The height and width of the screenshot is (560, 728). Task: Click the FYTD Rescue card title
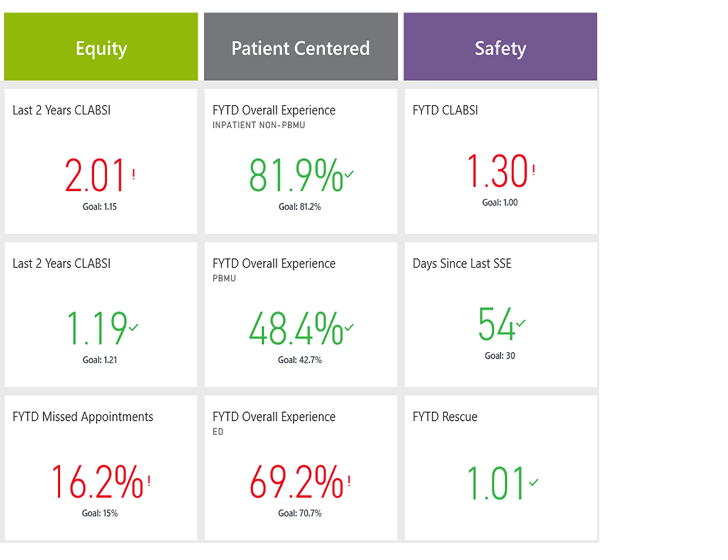(x=445, y=417)
